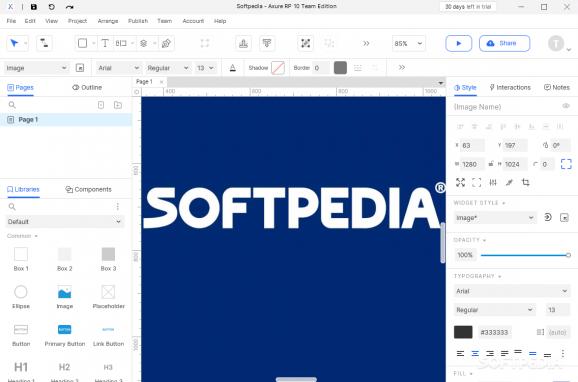Click the Opacity slider
The image size is (578, 382).
[525, 255]
